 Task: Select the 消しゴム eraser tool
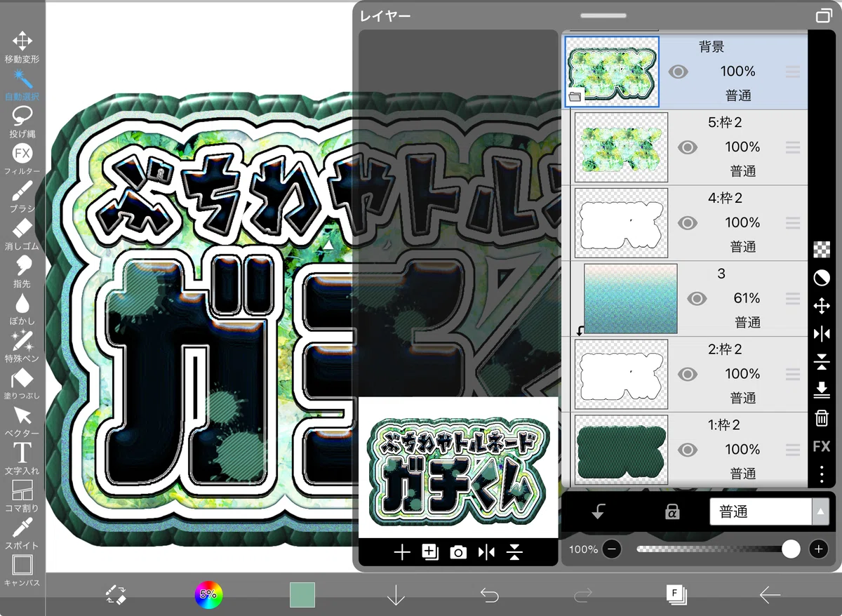coord(22,234)
